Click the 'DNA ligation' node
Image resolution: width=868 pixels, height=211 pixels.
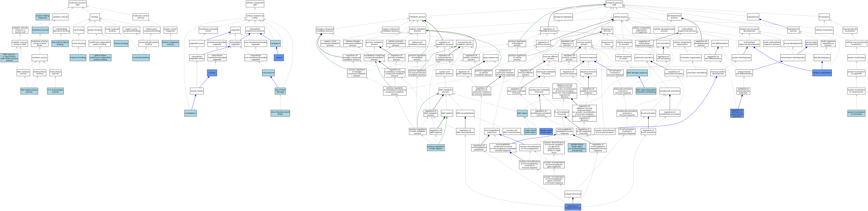pyautogui.click(x=447, y=113)
